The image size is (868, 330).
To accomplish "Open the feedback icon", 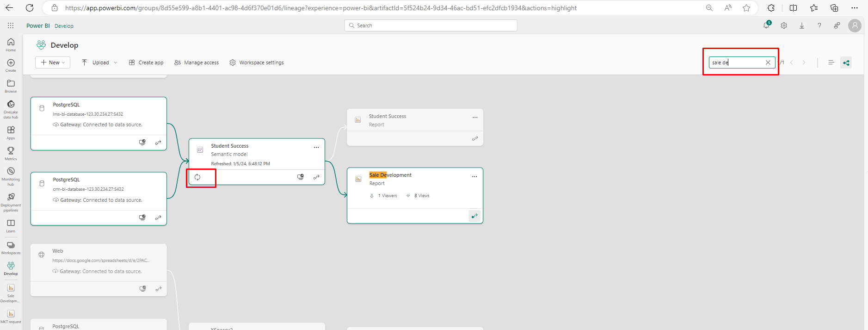I will coord(837,25).
